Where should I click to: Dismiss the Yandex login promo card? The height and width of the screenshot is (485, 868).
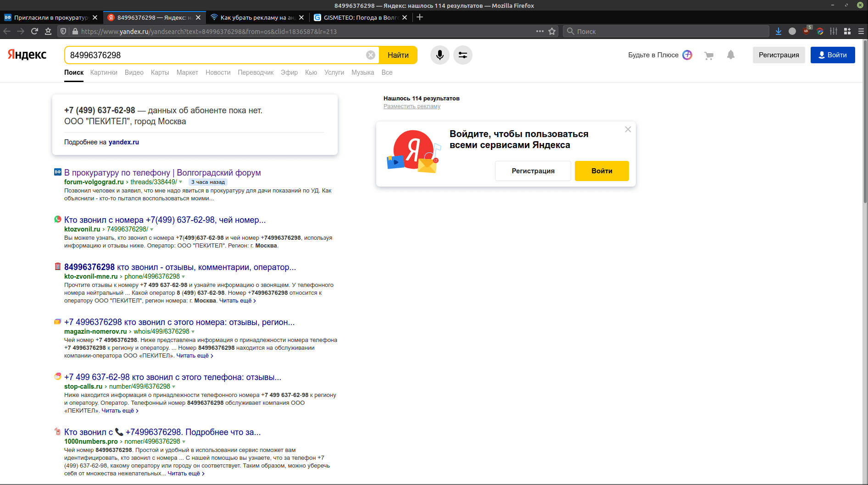click(x=628, y=129)
